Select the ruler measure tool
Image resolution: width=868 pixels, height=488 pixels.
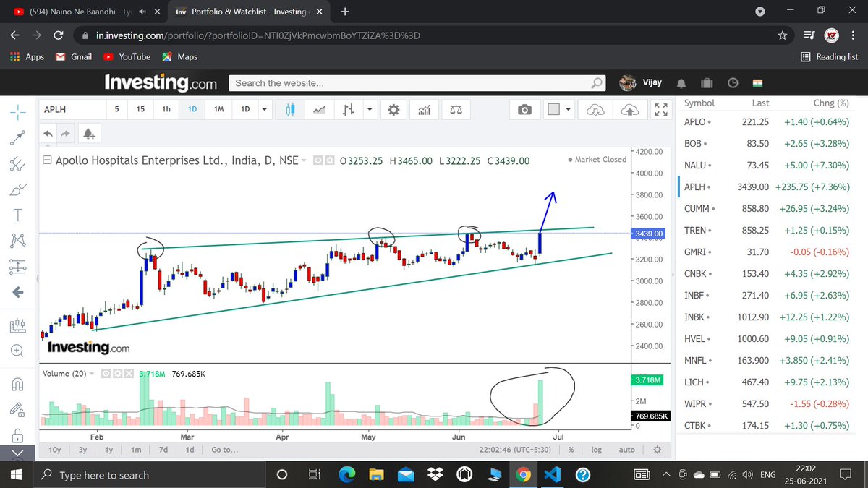[18, 325]
